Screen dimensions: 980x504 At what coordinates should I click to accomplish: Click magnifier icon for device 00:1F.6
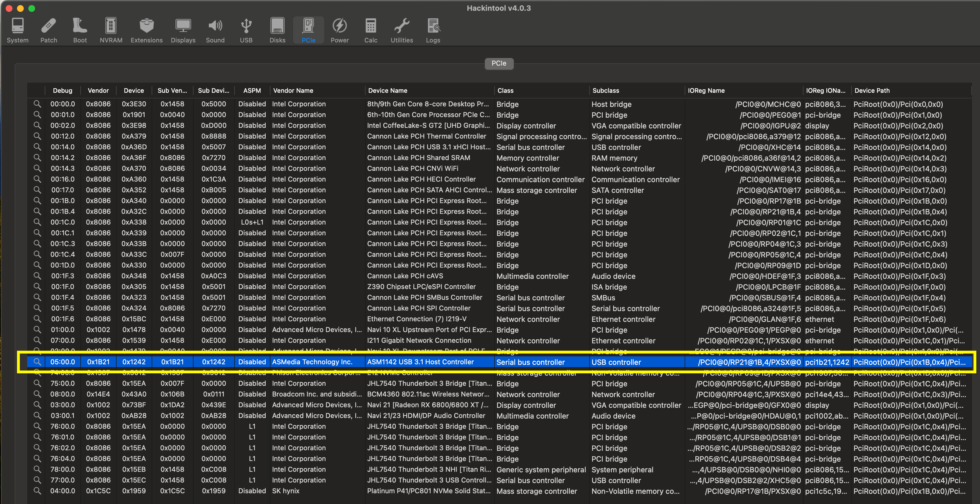(37, 319)
